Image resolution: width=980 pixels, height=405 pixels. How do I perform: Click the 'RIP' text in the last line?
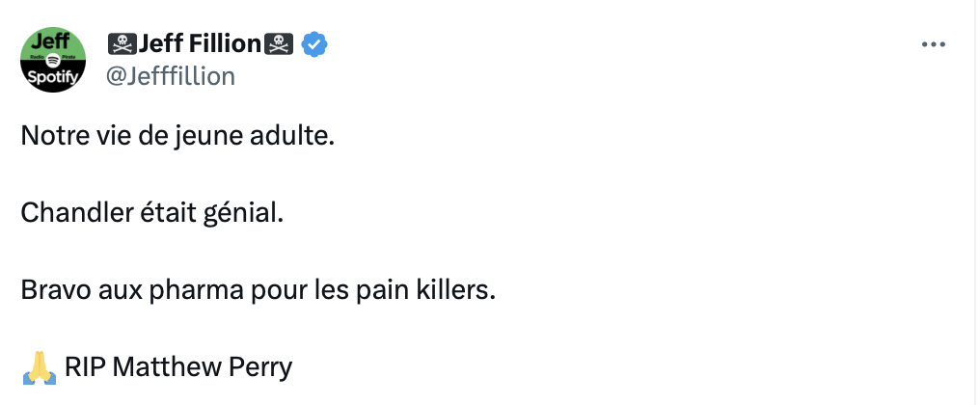(x=84, y=367)
